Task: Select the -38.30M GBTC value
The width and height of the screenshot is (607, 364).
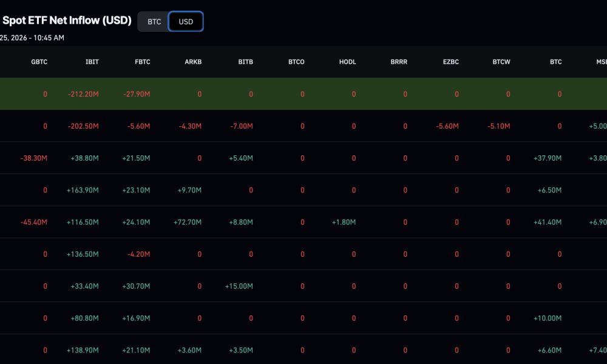Action: tap(33, 158)
